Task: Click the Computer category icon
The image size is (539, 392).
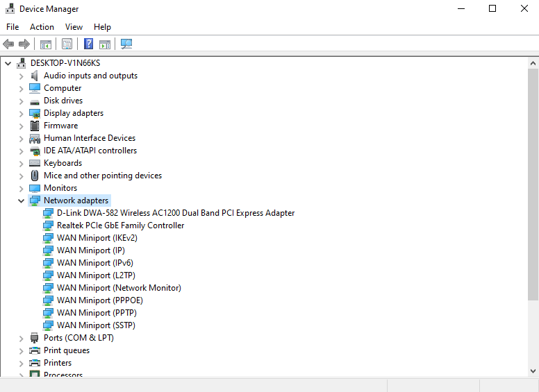Action: [x=34, y=88]
